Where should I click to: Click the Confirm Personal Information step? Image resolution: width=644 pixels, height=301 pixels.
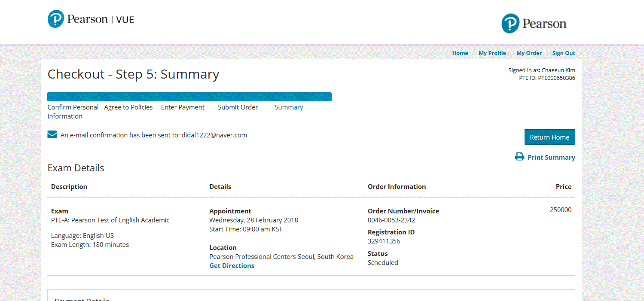point(73,112)
